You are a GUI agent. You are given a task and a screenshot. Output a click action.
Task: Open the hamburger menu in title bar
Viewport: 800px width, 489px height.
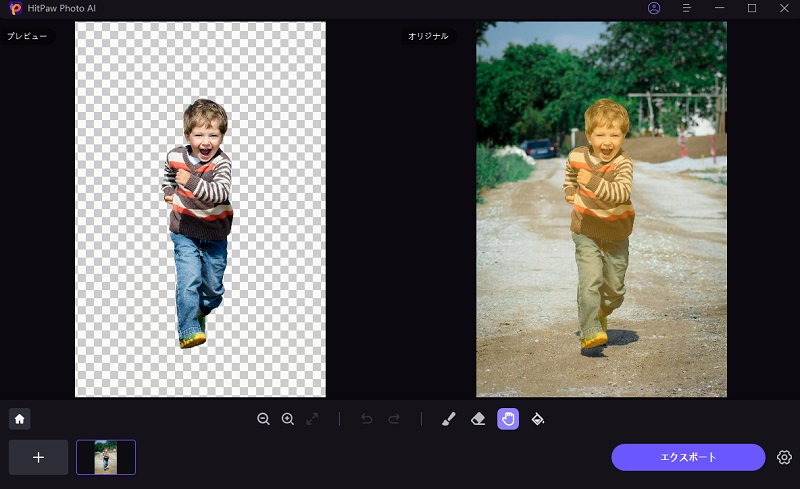[x=686, y=8]
